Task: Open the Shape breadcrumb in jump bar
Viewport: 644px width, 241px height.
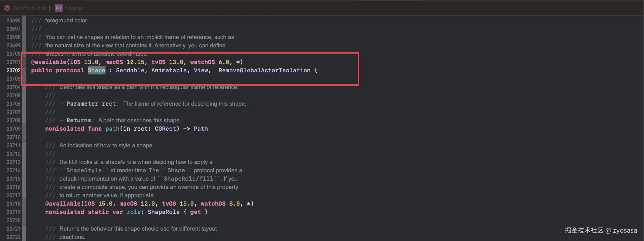Action: 73,8
